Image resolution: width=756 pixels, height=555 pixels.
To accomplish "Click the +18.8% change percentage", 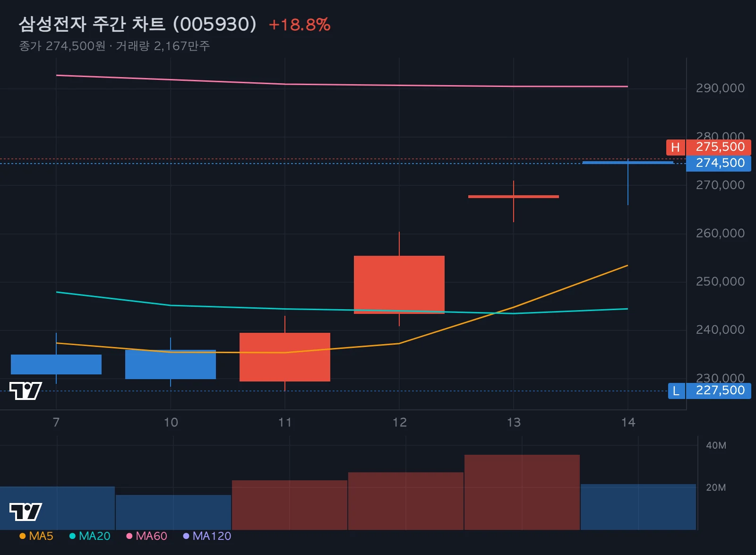I will tap(300, 25).
